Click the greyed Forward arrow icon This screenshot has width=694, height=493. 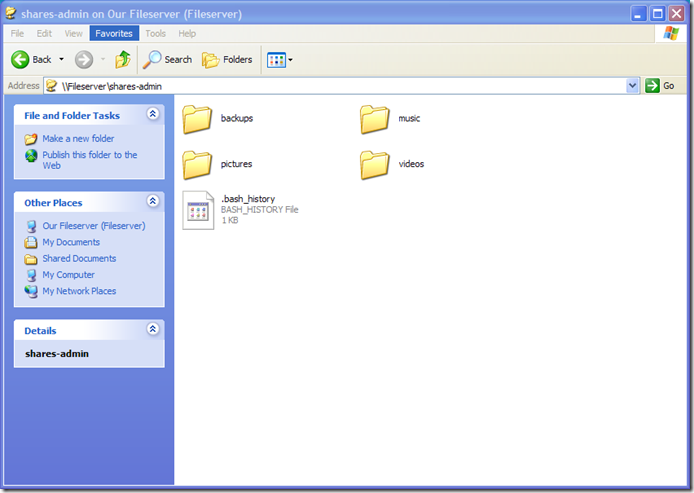[84, 59]
